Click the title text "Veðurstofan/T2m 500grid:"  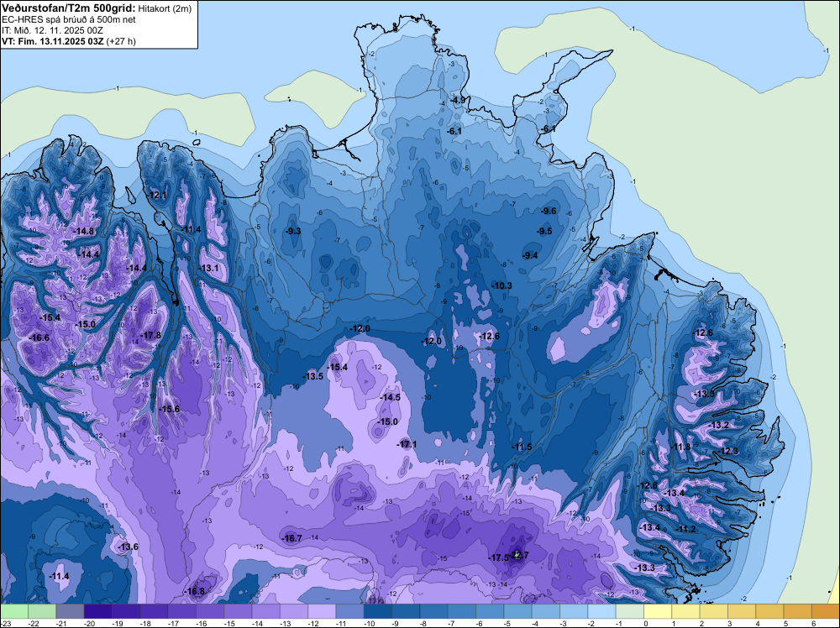[x=69, y=8]
